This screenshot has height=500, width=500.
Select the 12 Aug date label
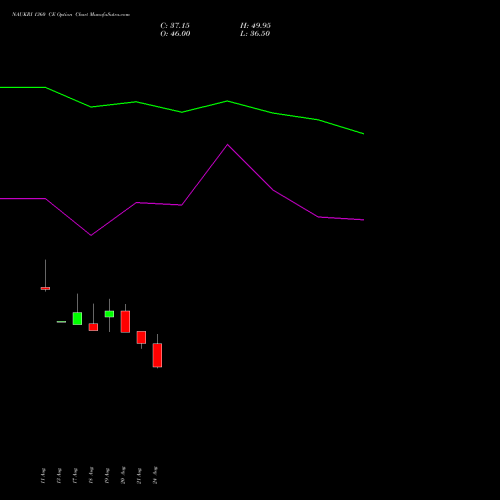(x=59, y=476)
